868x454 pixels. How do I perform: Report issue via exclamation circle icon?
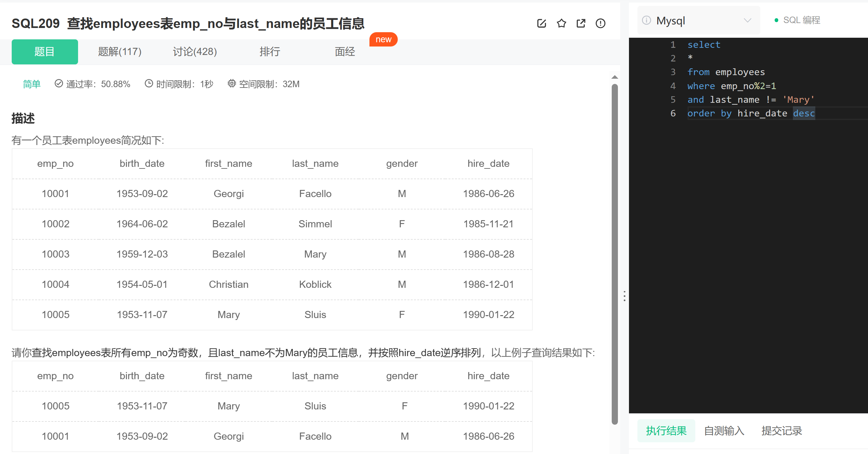tap(600, 23)
